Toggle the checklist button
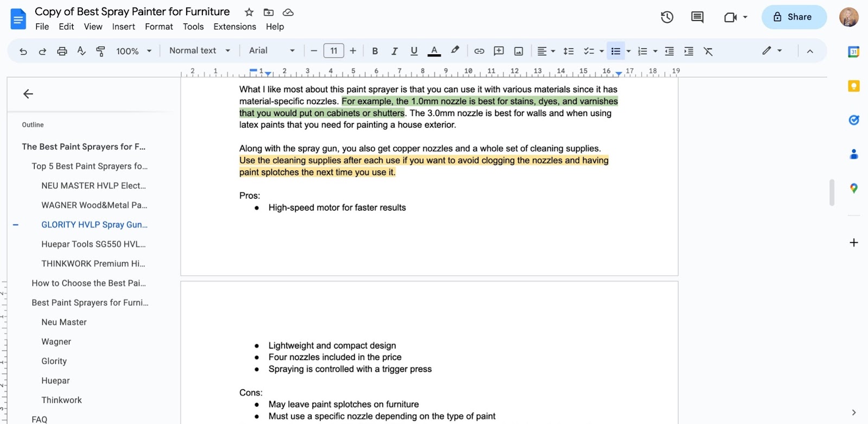The image size is (868, 424). (x=589, y=51)
